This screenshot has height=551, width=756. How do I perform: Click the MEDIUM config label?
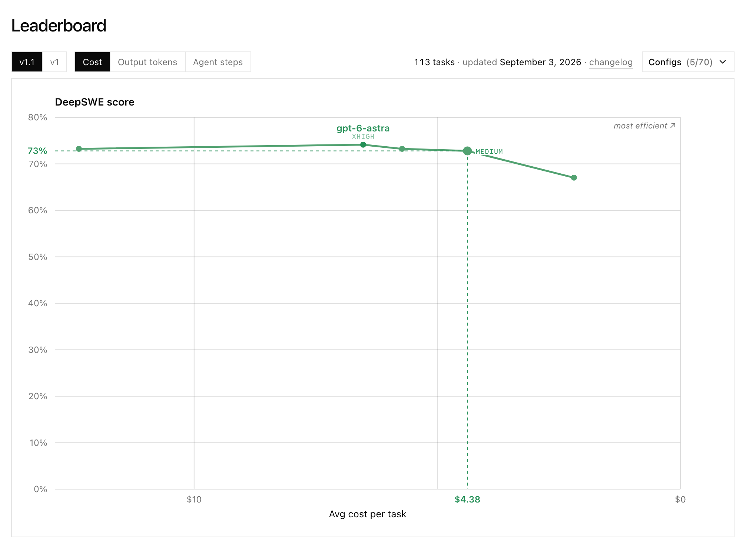tap(489, 151)
